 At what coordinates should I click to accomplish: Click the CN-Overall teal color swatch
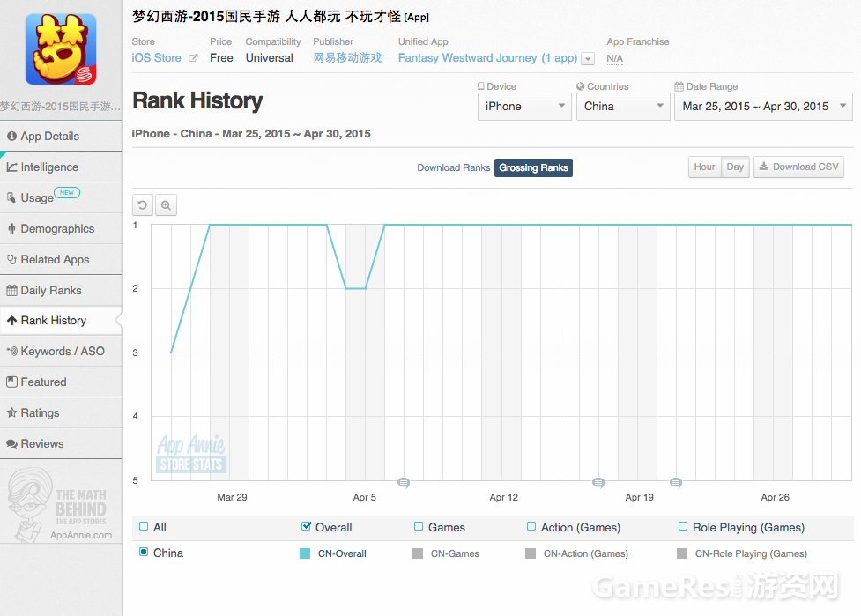click(x=305, y=553)
